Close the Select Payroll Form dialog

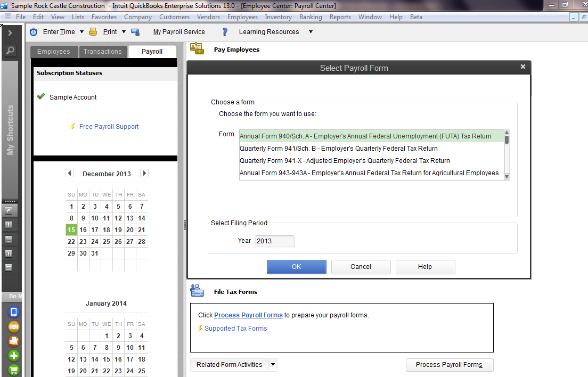pos(522,67)
